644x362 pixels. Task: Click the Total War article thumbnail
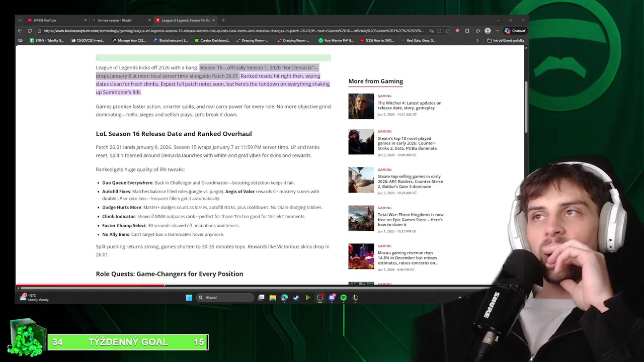(361, 218)
